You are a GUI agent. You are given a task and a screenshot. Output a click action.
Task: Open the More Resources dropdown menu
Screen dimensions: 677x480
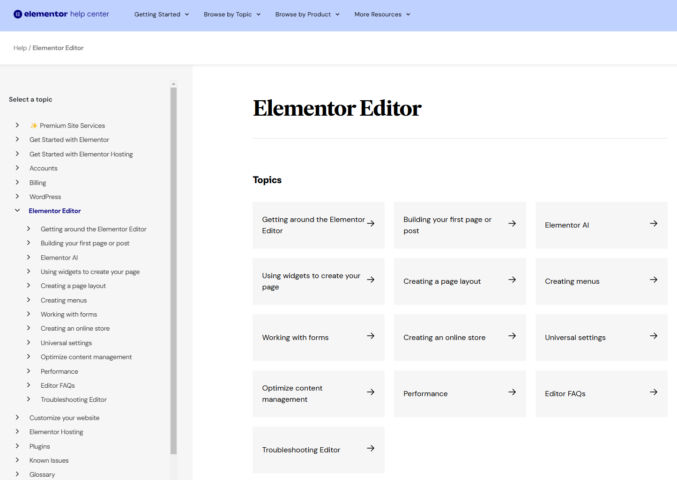pyautogui.click(x=382, y=14)
